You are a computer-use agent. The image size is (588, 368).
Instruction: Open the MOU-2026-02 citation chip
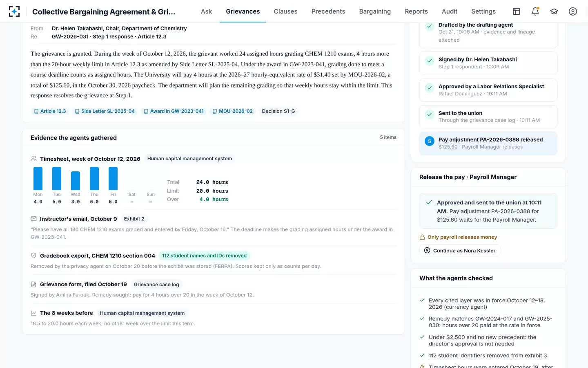[x=233, y=111]
